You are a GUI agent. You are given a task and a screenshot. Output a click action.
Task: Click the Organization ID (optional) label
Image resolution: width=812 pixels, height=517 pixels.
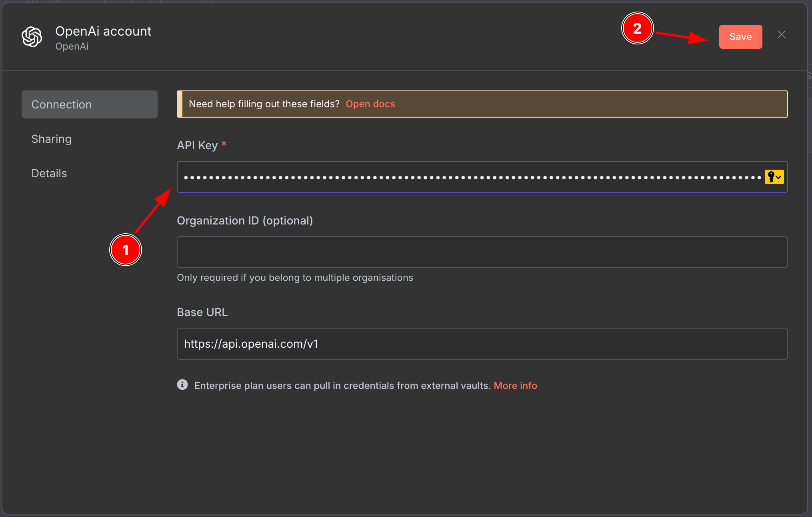[x=245, y=220]
